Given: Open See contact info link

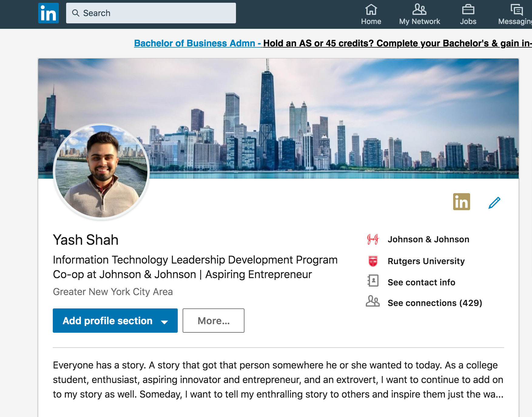Looking at the screenshot, I should point(421,282).
